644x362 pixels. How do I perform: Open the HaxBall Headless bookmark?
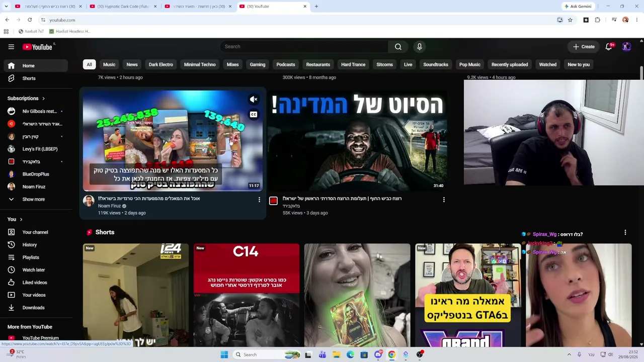pyautogui.click(x=70, y=31)
